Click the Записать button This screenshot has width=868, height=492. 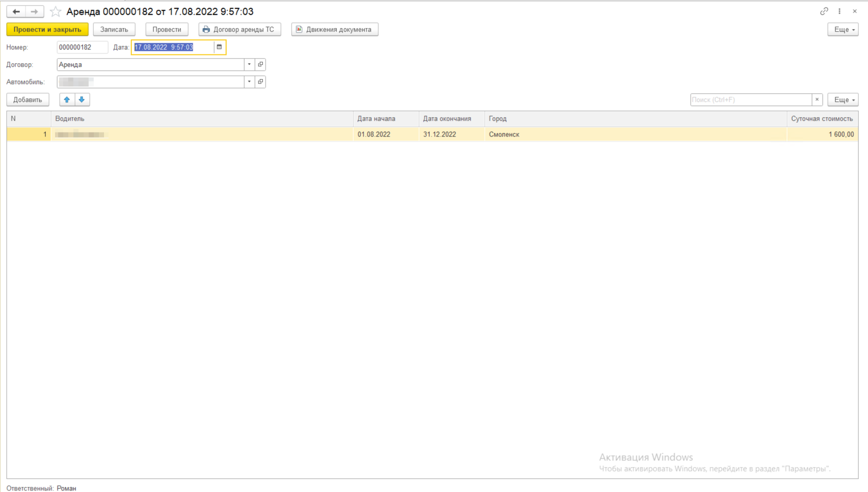click(x=114, y=30)
